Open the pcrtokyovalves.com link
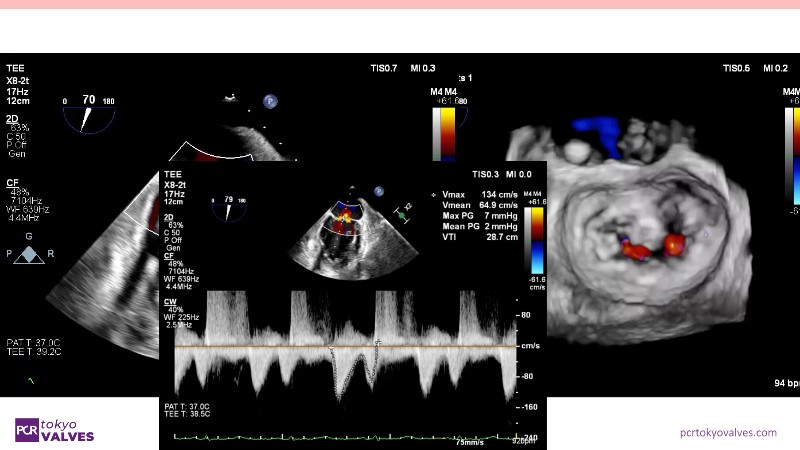This screenshot has width=800, height=450. click(727, 432)
